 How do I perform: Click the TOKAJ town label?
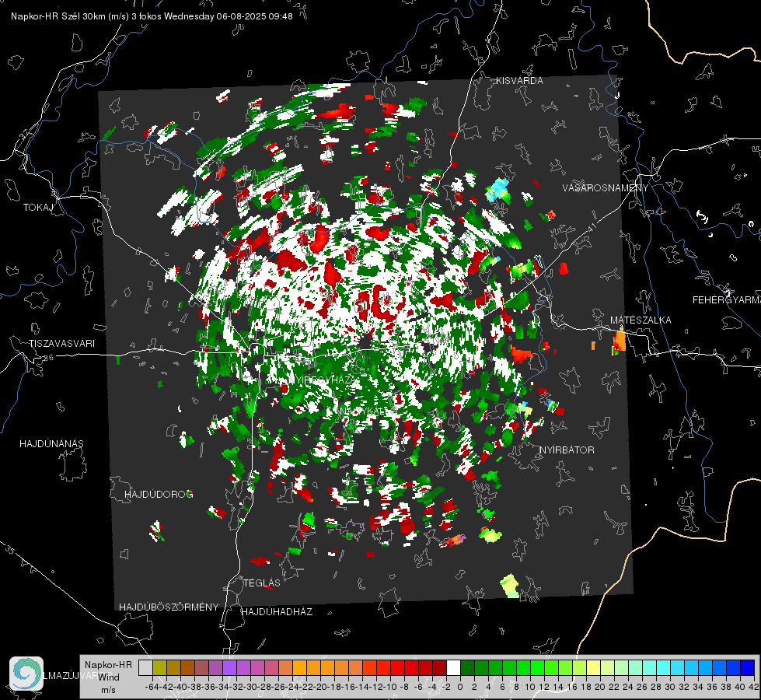point(38,208)
